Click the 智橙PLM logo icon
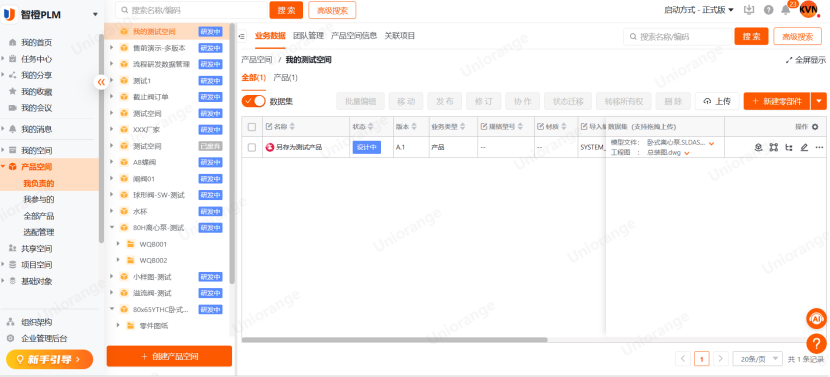Viewport: 830px width, 377px height. pyautogui.click(x=9, y=15)
